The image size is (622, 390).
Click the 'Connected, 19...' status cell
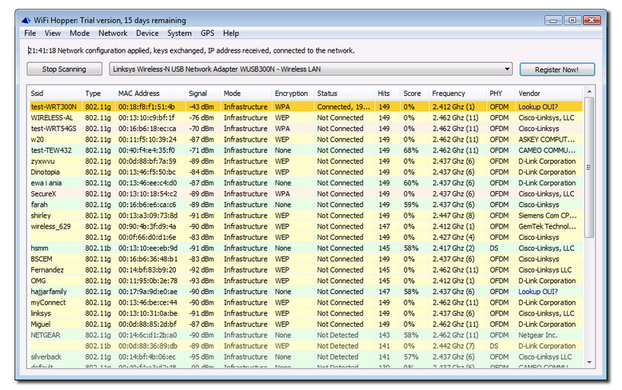pos(344,107)
